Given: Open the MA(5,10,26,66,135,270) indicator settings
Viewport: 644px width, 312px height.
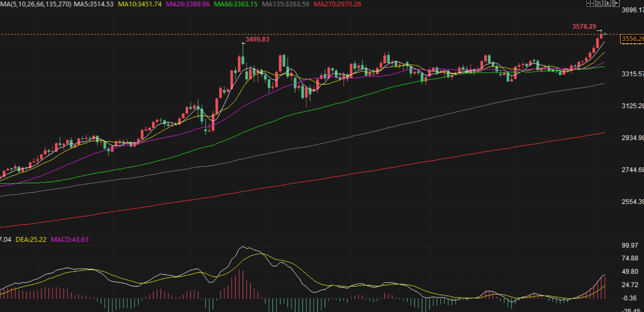Looking at the screenshot, I should click(x=36, y=4).
